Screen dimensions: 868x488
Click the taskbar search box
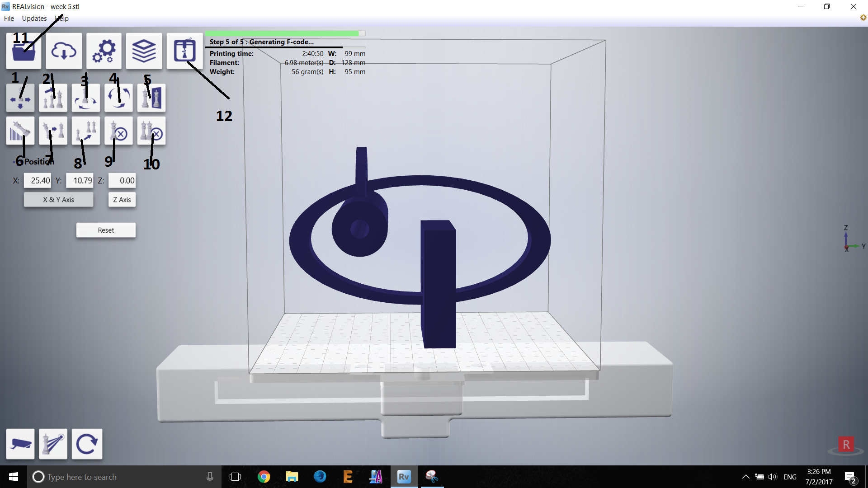coord(124,477)
